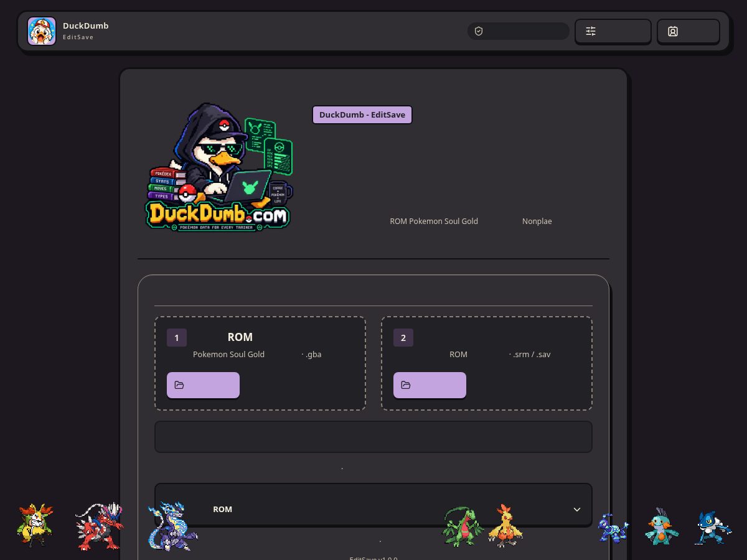Click the purple Miraidon sprite
The height and width of the screenshot is (560, 747).
[172, 527]
